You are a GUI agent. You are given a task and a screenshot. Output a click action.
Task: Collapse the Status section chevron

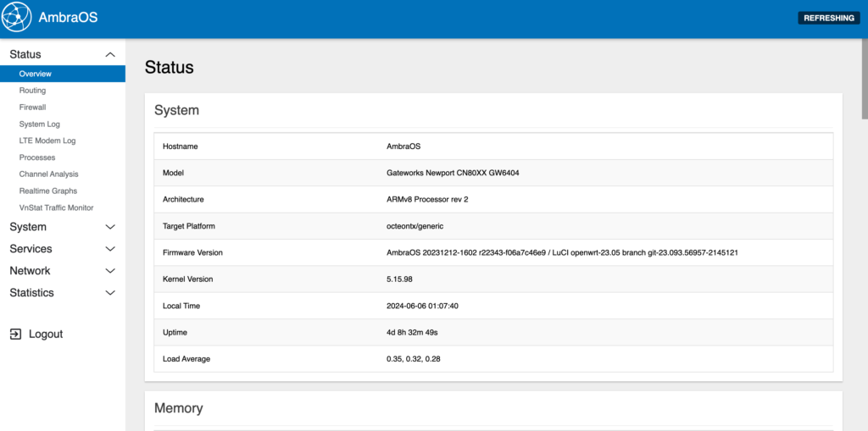coord(110,55)
